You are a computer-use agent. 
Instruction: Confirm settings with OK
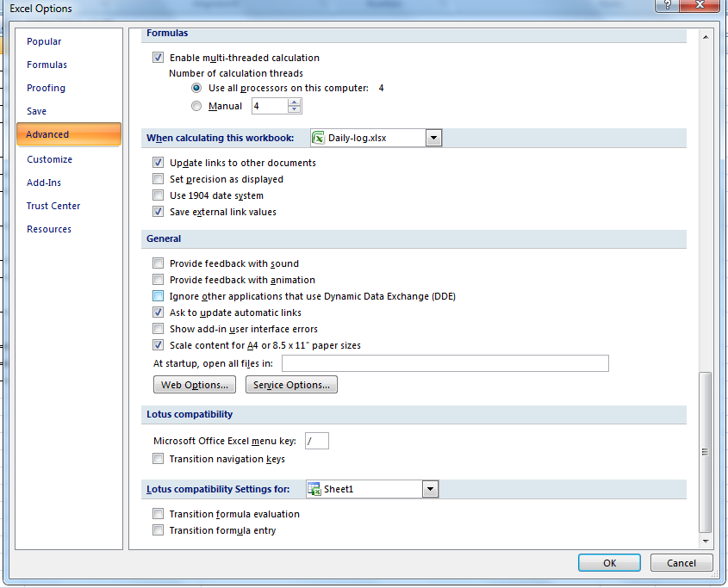[610, 563]
